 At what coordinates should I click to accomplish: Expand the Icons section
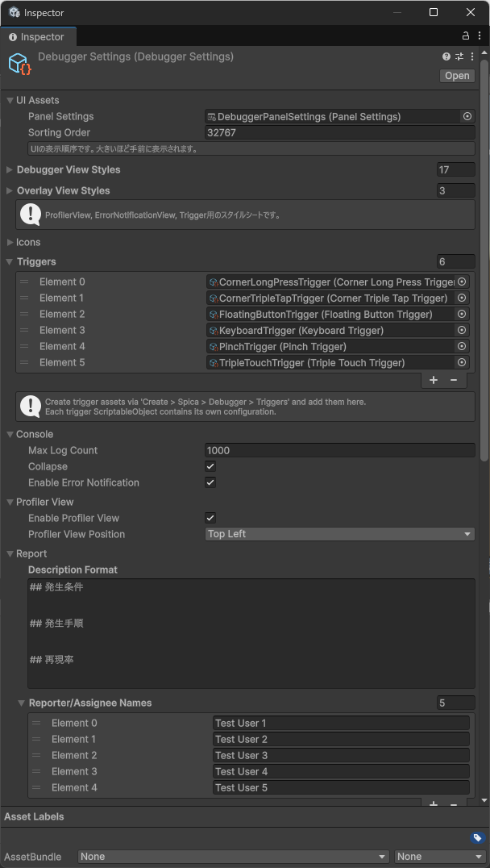[x=10, y=242]
